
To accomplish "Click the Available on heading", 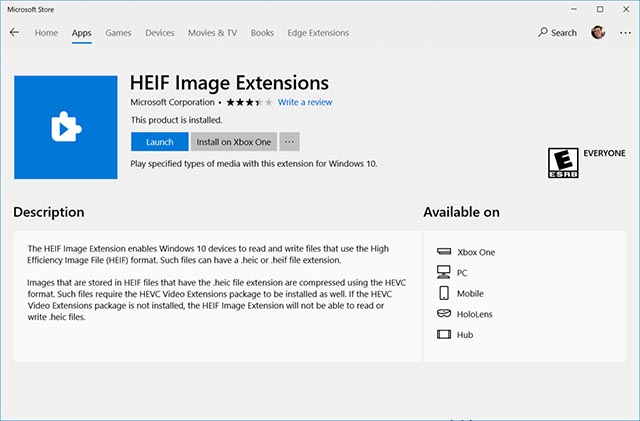I will pos(461,212).
